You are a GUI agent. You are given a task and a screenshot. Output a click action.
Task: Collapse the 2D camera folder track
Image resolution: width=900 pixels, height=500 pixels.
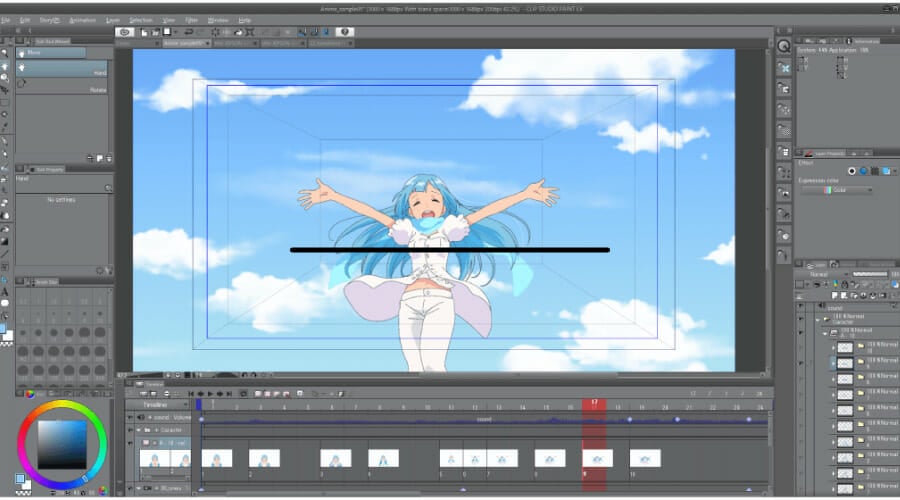(x=138, y=489)
